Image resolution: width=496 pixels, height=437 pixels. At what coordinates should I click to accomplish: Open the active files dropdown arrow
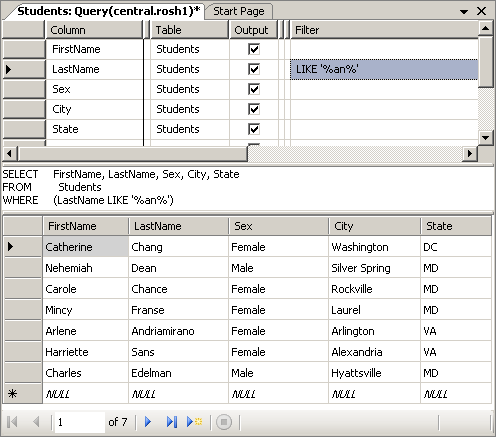tap(464, 12)
